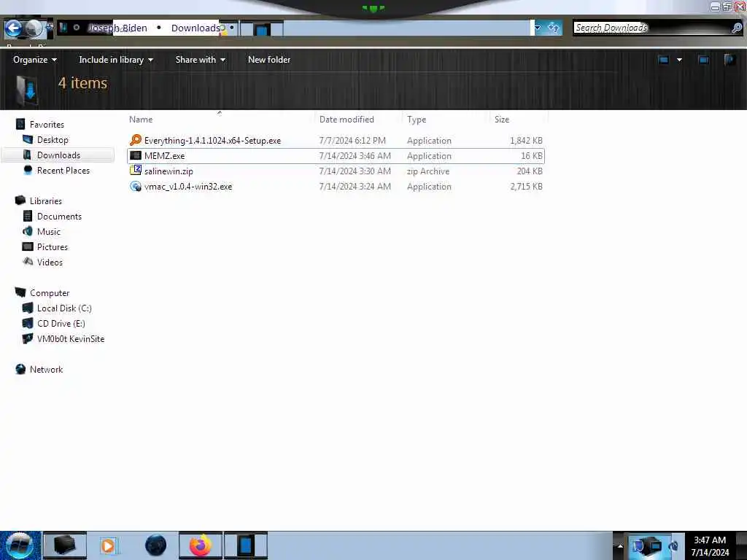Click the Everything-1.4.1.1024.x64-Setup.exe file name

pos(212,141)
